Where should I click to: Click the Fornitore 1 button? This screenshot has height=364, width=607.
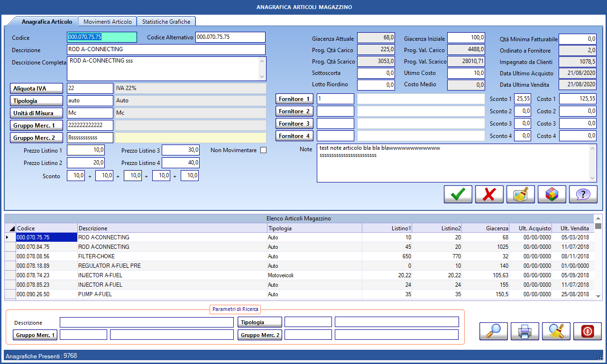(x=294, y=99)
